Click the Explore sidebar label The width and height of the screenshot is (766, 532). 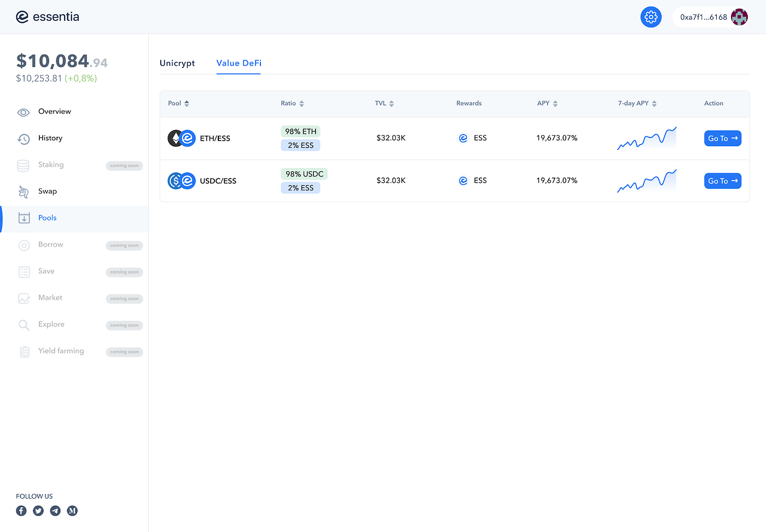[x=51, y=325]
